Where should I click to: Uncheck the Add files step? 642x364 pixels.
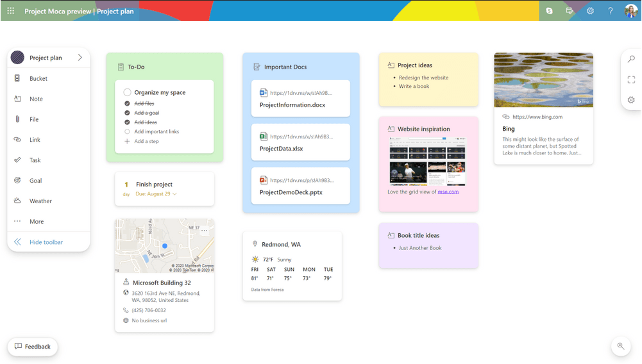click(127, 103)
